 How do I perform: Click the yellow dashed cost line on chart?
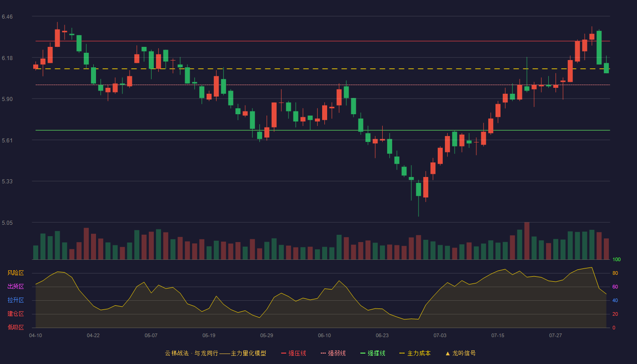323,69
